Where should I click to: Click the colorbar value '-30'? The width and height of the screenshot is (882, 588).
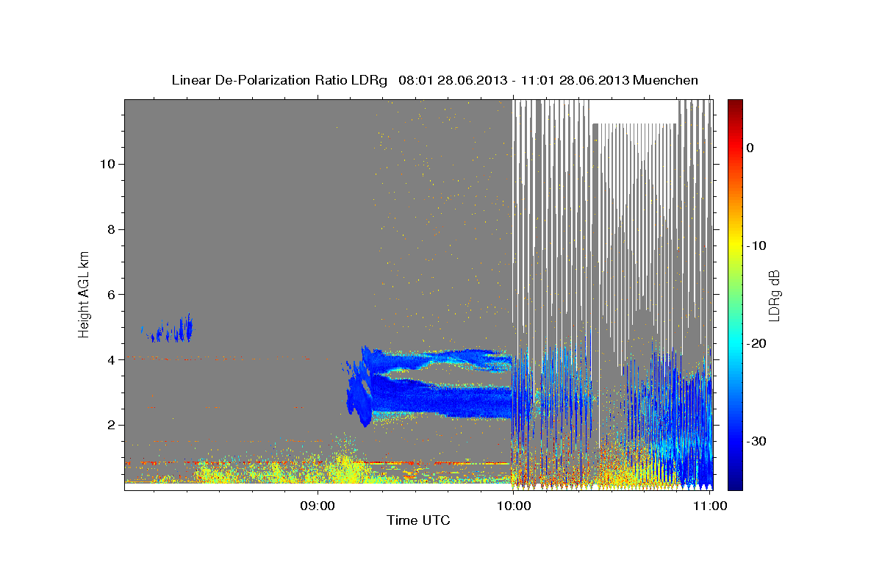click(x=756, y=441)
